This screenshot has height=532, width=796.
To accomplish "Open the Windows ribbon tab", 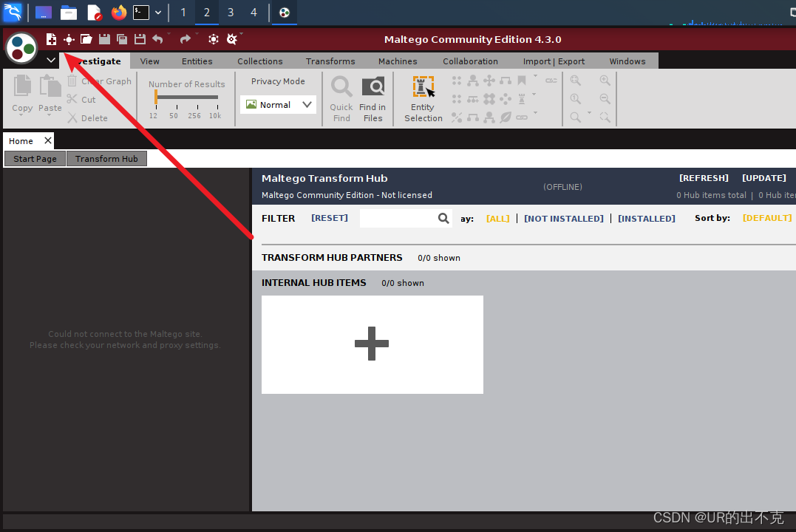I will (x=627, y=61).
